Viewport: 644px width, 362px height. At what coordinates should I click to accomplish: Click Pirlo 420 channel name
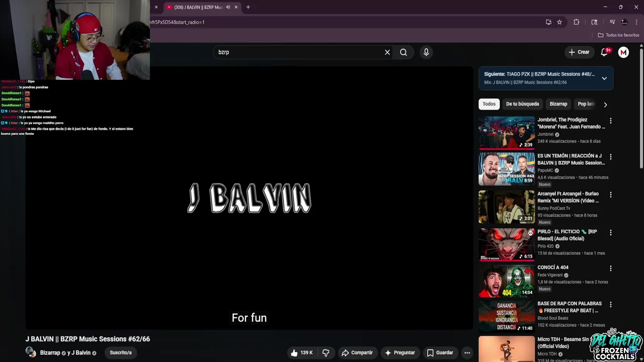point(545,246)
